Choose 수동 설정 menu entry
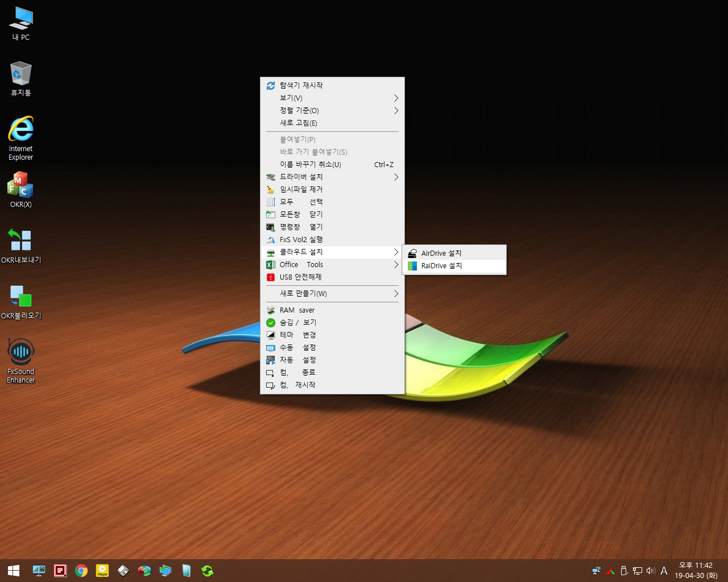Screen dimensions: 728x582 [332, 347]
